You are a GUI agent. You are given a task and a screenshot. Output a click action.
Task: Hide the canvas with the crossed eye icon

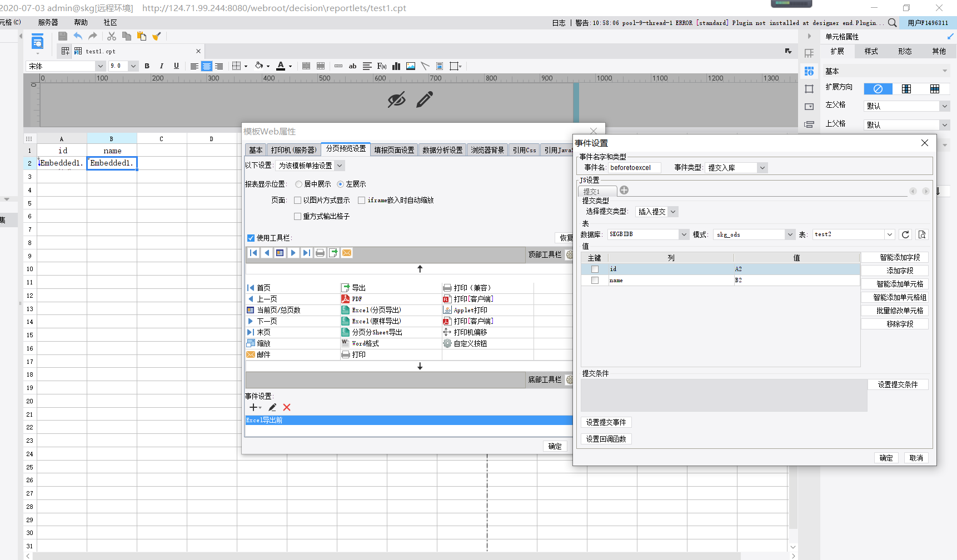tap(397, 100)
